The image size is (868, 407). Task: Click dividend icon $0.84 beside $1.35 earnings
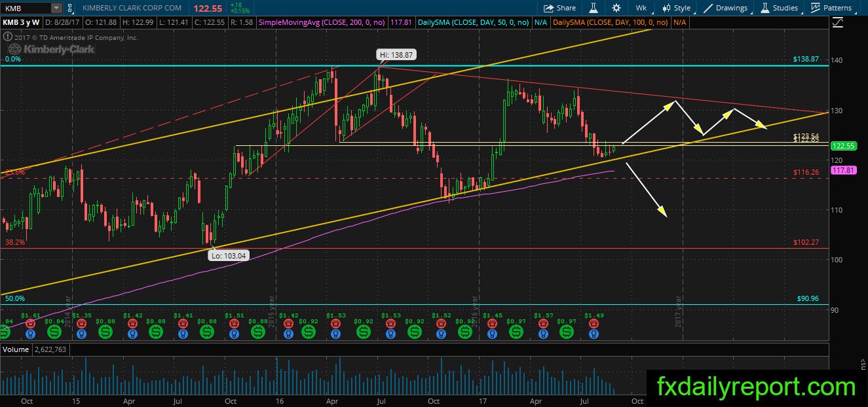click(56, 332)
